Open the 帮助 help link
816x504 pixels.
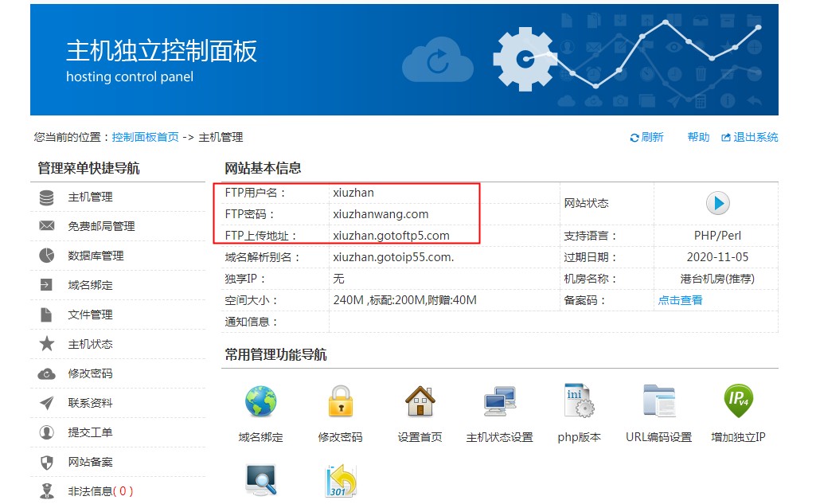point(698,137)
